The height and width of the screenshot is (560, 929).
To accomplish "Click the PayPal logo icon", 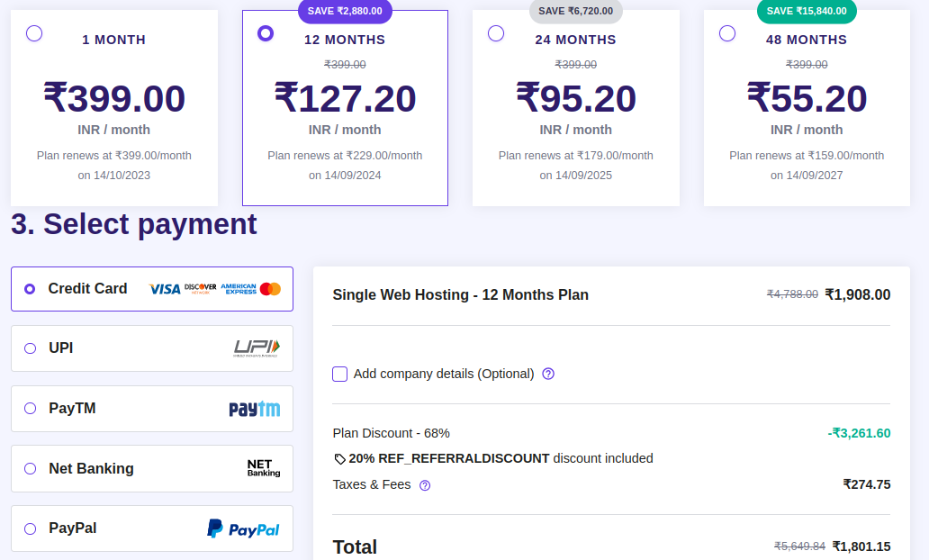I will tap(243, 528).
